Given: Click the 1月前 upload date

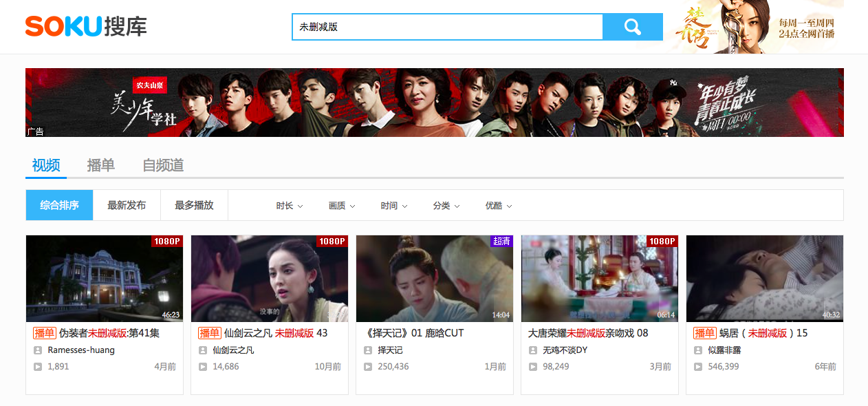Looking at the screenshot, I should (495, 367).
